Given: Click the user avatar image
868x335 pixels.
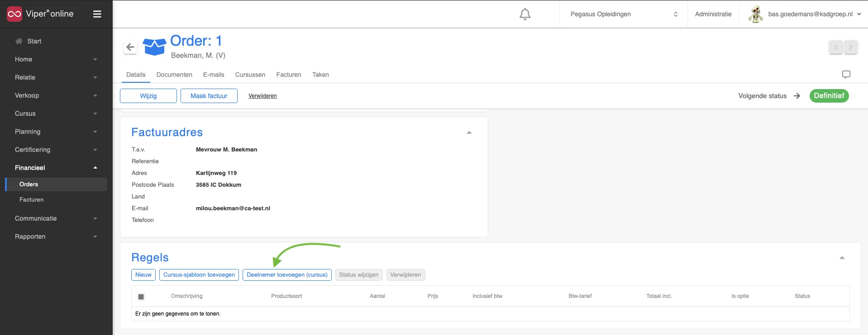Looking at the screenshot, I should click(755, 14).
